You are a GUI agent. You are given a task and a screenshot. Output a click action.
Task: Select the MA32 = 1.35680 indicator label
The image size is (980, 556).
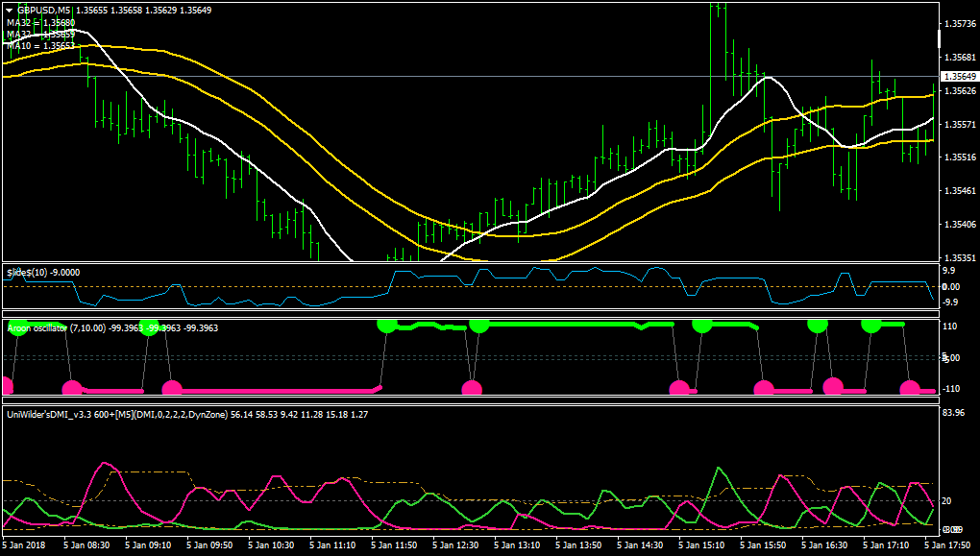(40, 22)
